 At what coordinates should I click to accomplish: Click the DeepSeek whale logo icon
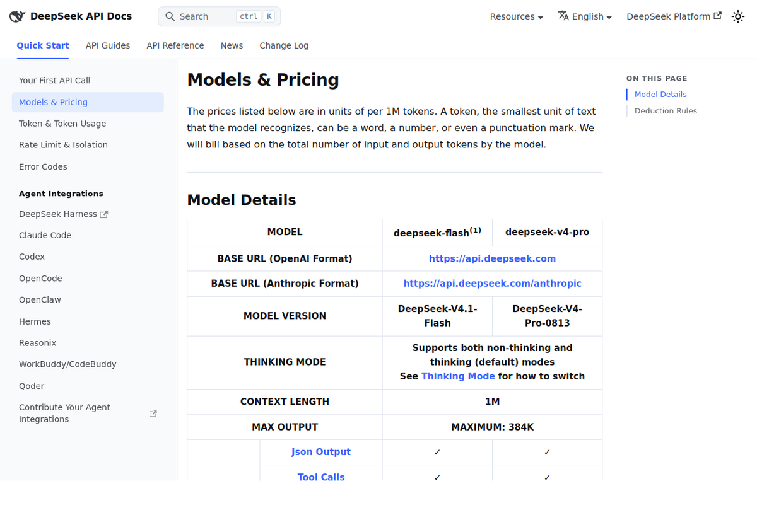[x=17, y=16]
